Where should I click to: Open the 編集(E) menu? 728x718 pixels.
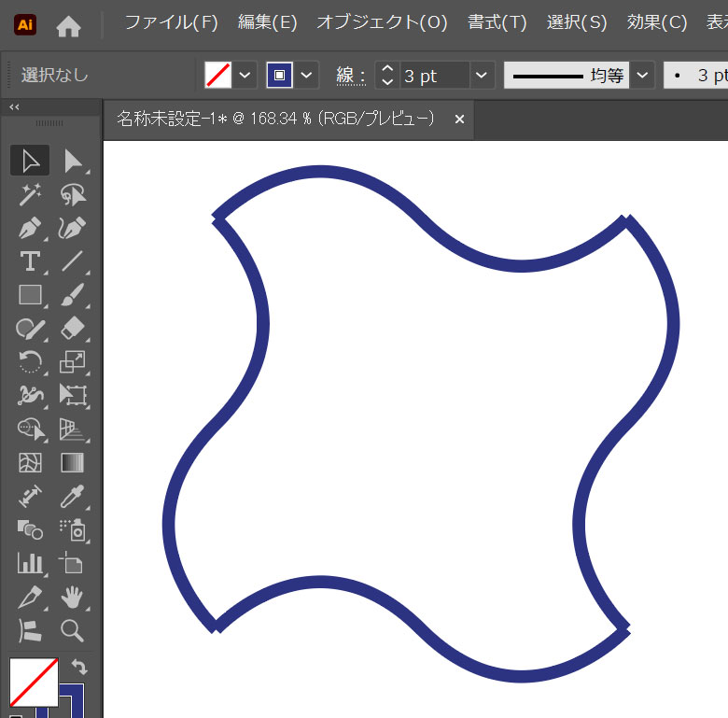point(268,22)
